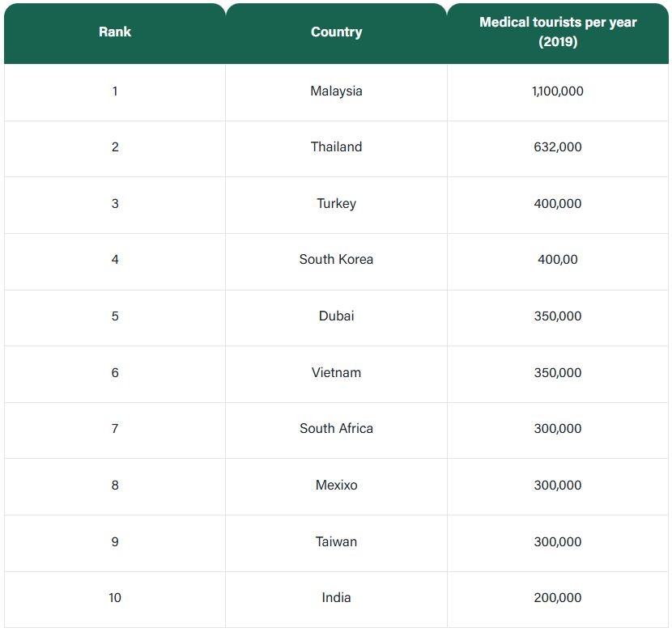672x632 pixels.
Task: Select the Dubai country cell
Action: [x=336, y=316]
